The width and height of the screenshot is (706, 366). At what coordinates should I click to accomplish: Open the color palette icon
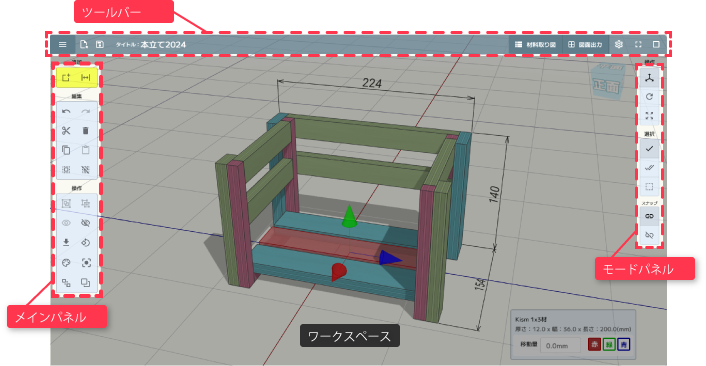[66, 262]
